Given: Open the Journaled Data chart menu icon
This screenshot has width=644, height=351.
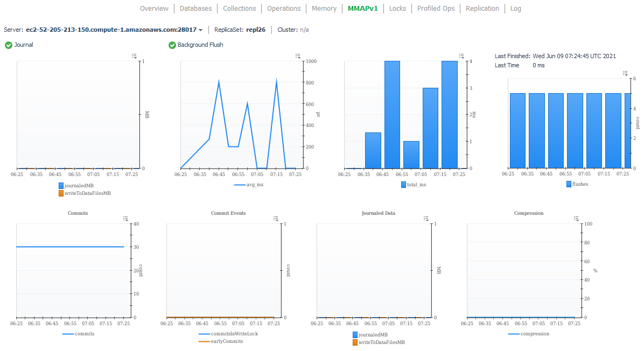Looking at the screenshot, I should 426,219.
